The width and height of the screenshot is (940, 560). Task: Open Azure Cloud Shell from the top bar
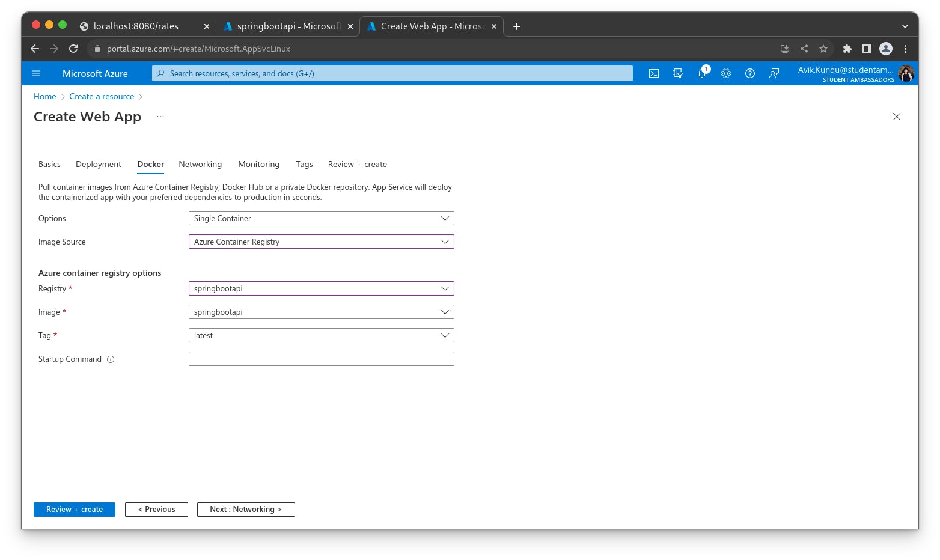coord(654,73)
